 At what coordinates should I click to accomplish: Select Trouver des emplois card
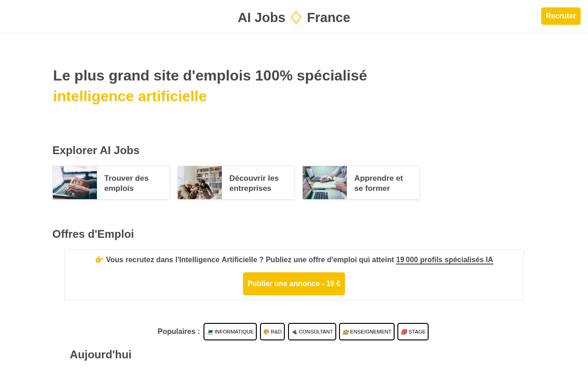126,183
